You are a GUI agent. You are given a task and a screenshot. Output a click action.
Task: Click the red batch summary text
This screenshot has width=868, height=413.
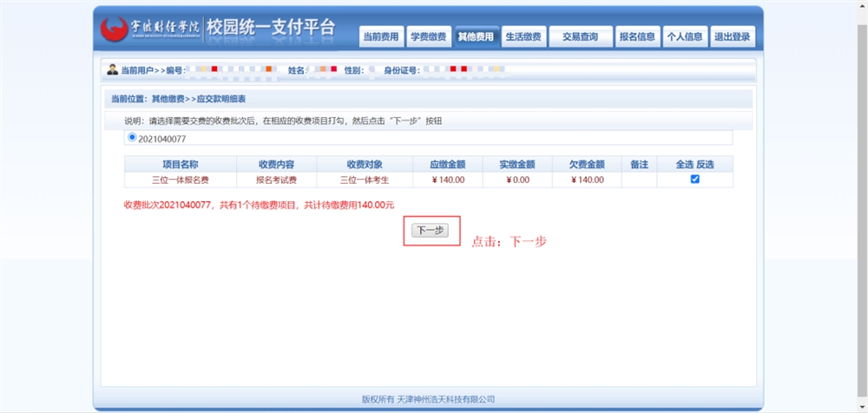click(x=259, y=205)
